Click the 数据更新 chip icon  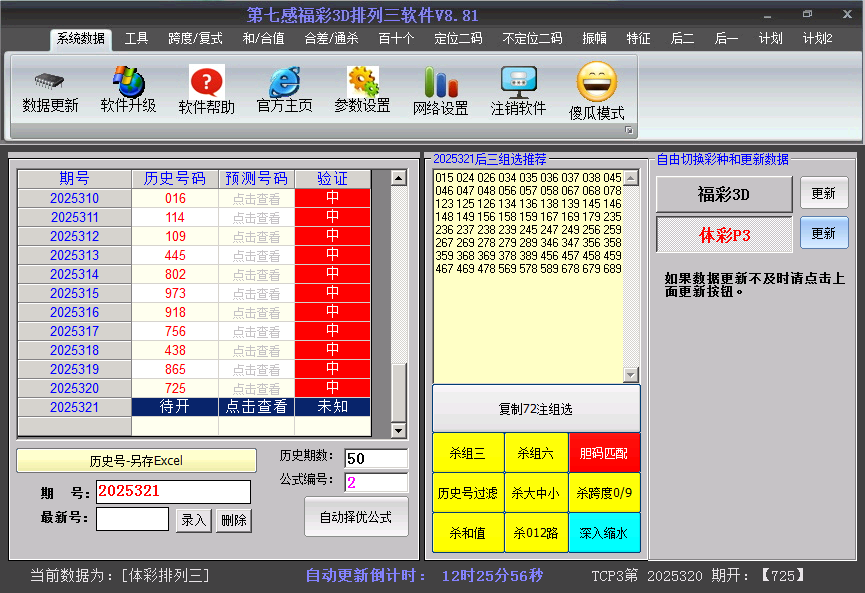50,81
